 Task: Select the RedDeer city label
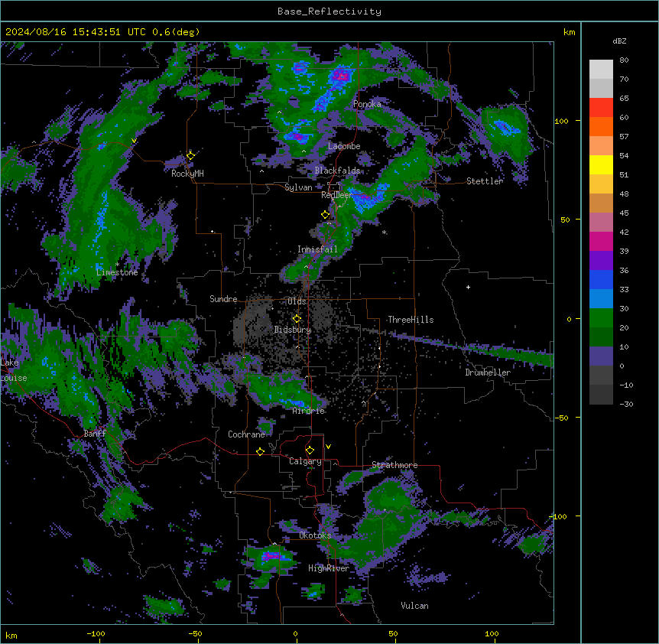tap(336, 195)
